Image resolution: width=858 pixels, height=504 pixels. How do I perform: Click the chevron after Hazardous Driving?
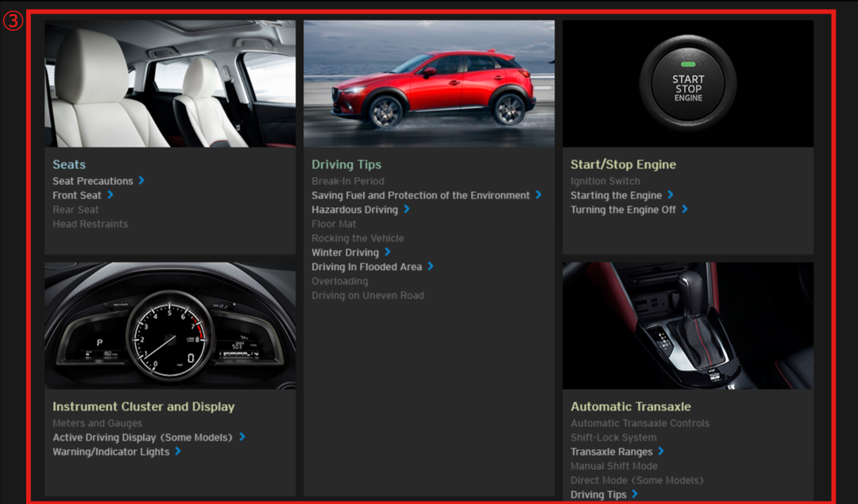[407, 210]
